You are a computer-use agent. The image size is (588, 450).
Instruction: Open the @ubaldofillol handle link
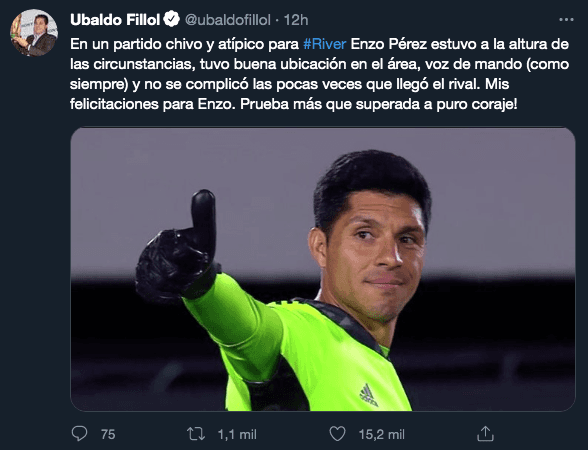click(228, 20)
